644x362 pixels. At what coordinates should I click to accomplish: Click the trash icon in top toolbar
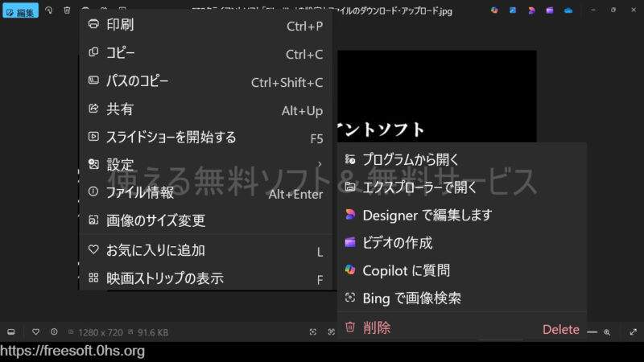(x=67, y=10)
